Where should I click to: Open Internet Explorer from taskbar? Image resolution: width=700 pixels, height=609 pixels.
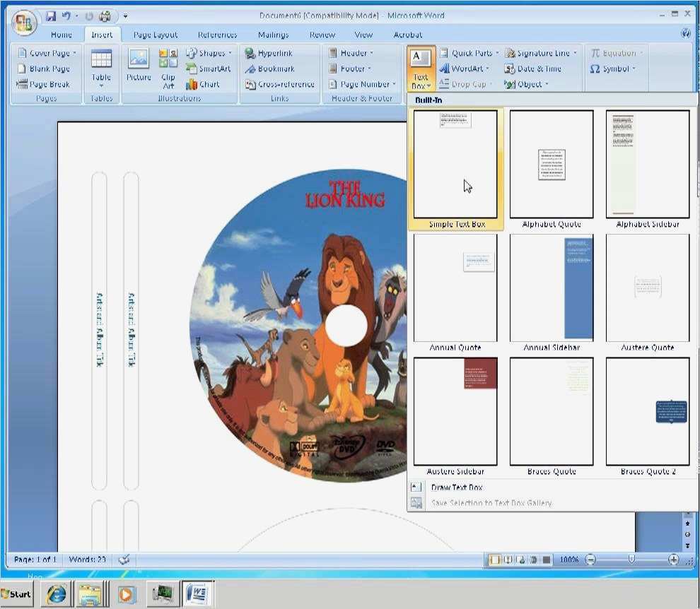57,593
